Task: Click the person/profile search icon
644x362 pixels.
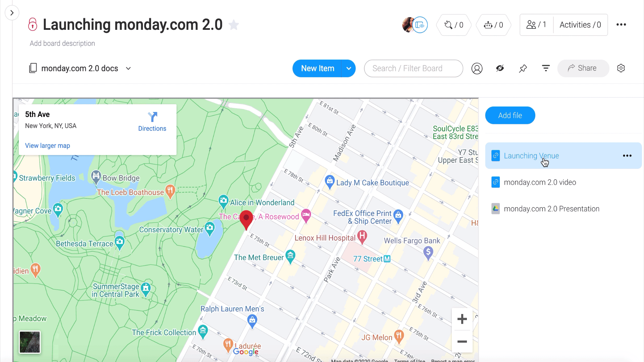Action: [477, 68]
